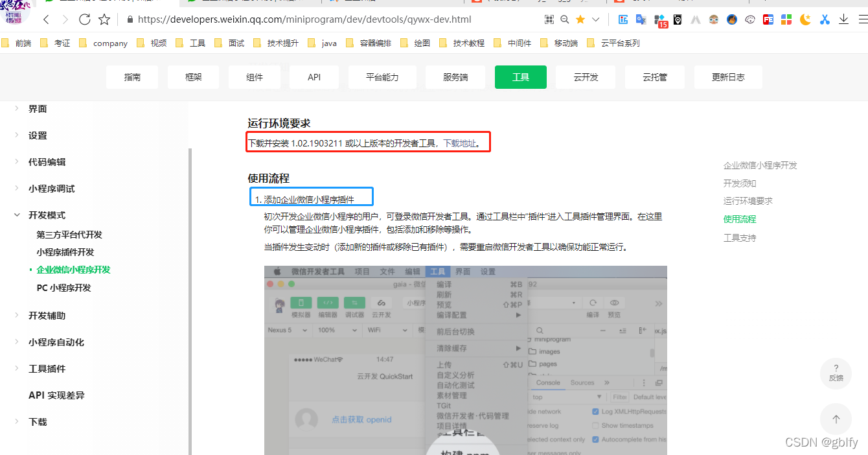The height and width of the screenshot is (455, 868).
Task: Select the 云开发 icon in the devtools screenshot
Action: pyautogui.click(x=380, y=303)
